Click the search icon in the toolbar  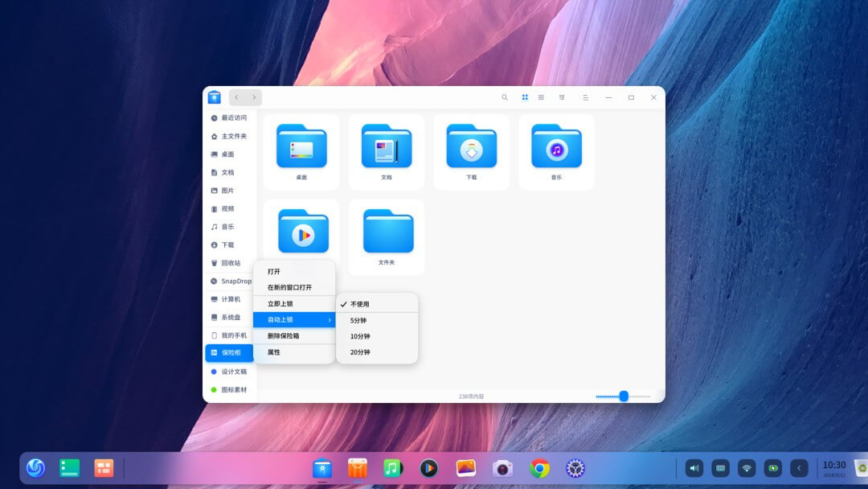tap(505, 97)
